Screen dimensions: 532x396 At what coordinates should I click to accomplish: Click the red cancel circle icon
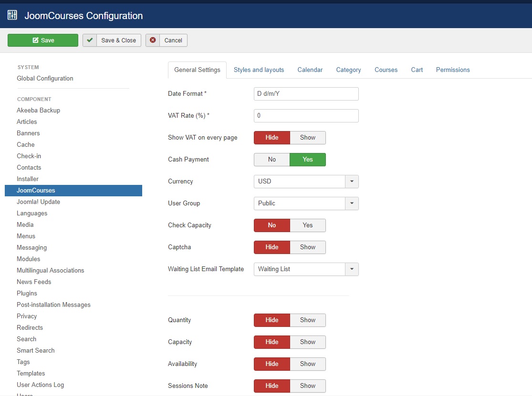pyautogui.click(x=153, y=40)
